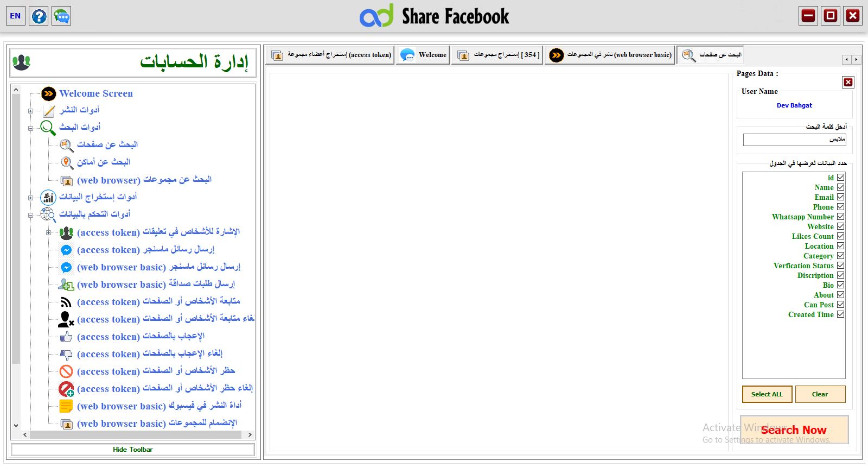Click the Facebook posting tool note icon
Screen dimensions: 868x467
(x=66, y=406)
